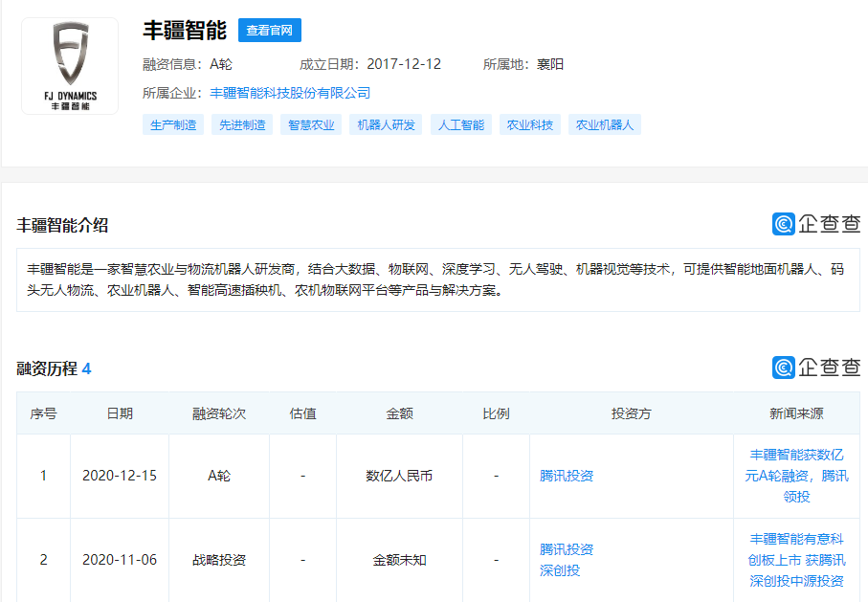This screenshot has height=602, width=868.
Task: Click the 金额未知 amount cell
Action: 399,560
